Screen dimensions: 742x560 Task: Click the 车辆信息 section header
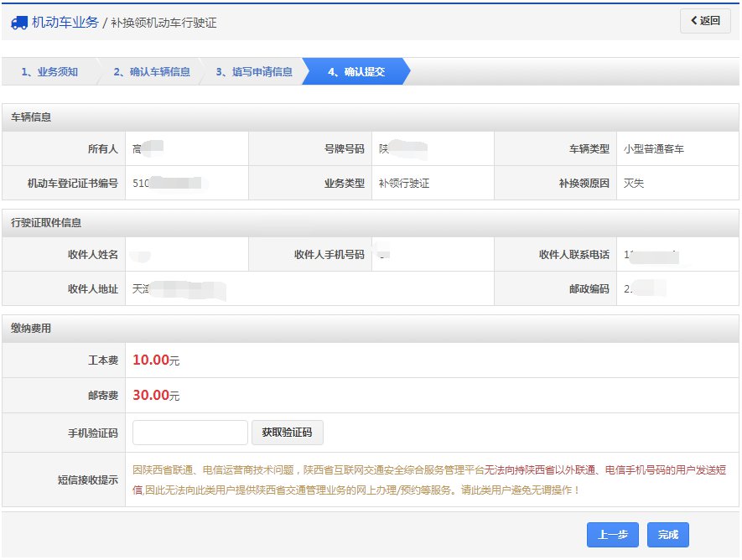tap(31, 117)
